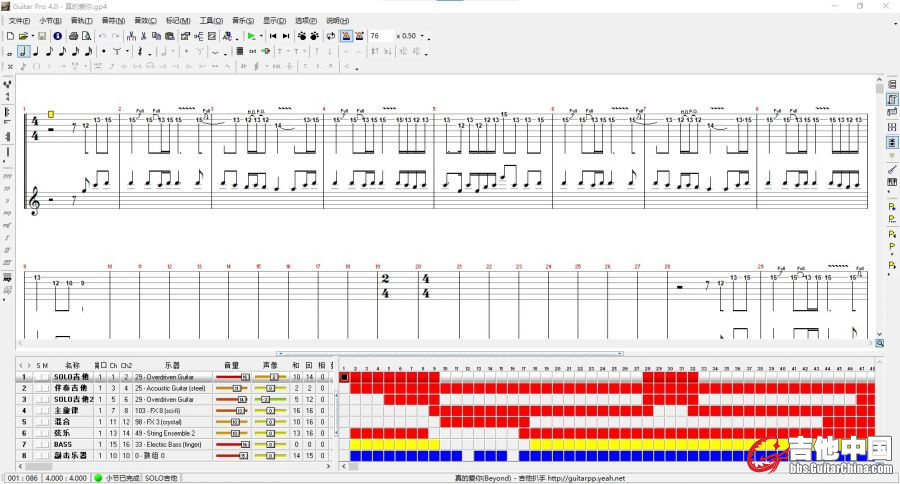Jump to the first measure

[x=273, y=36]
